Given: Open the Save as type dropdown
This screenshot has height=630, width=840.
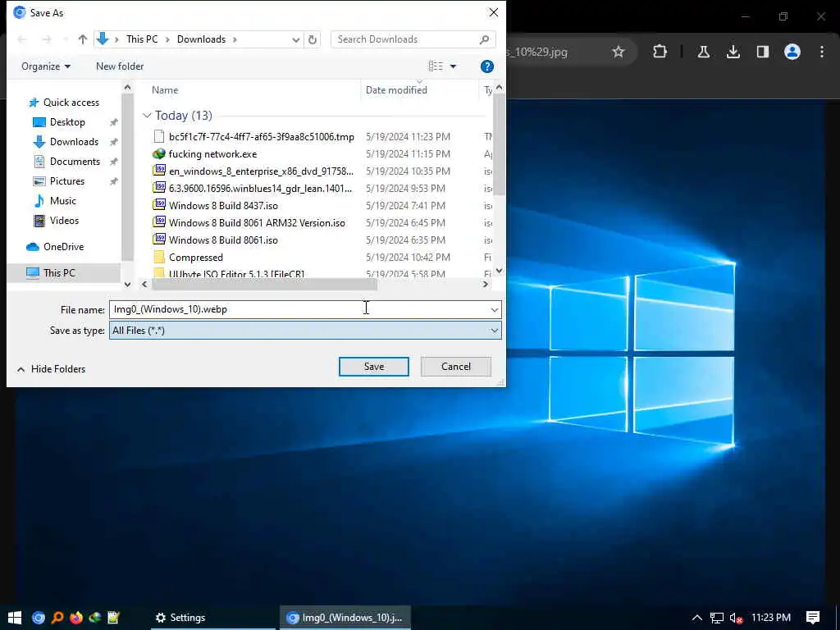Looking at the screenshot, I should coord(305,331).
